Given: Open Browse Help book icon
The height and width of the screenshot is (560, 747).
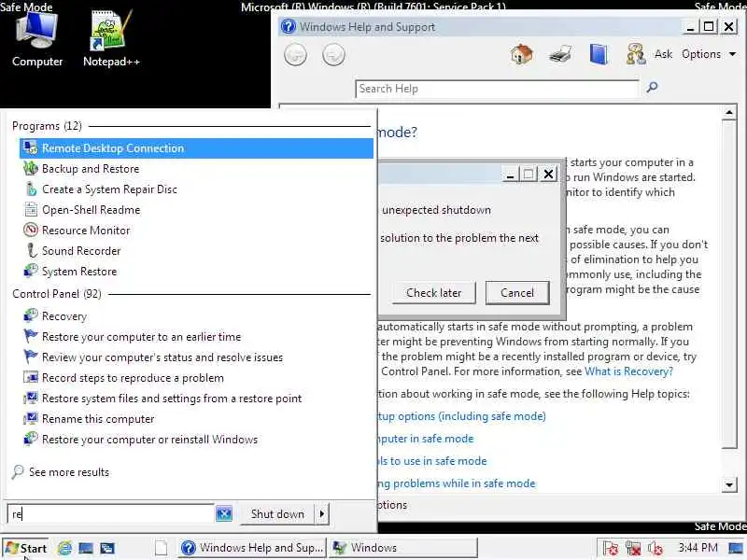Looking at the screenshot, I should pyautogui.click(x=598, y=54).
